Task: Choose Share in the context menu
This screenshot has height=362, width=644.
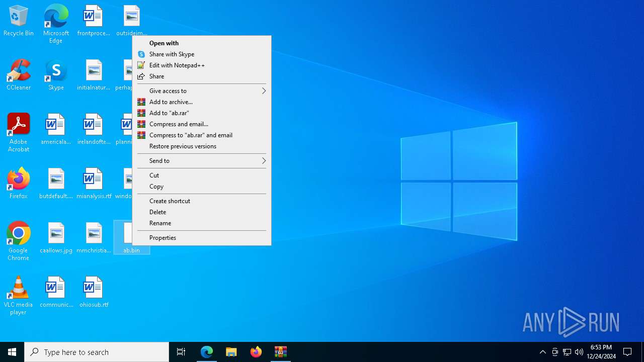Action: point(201,76)
